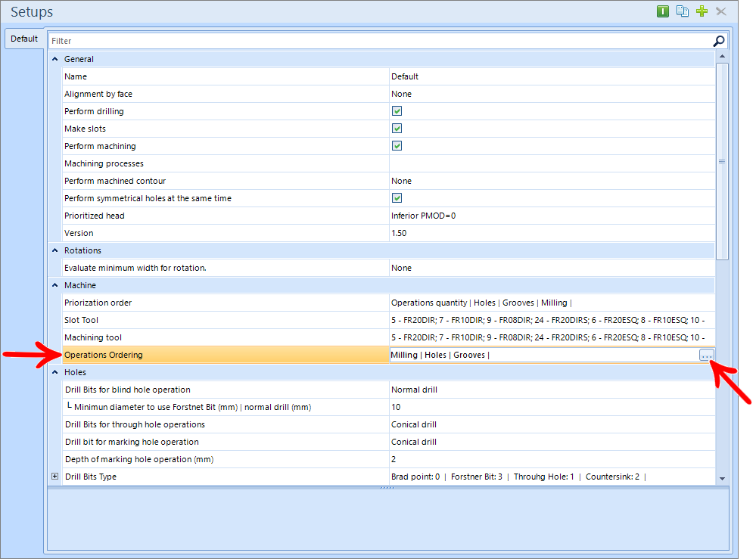756x559 pixels.
Task: Select the Operations Ordering row label
Action: [x=104, y=356]
